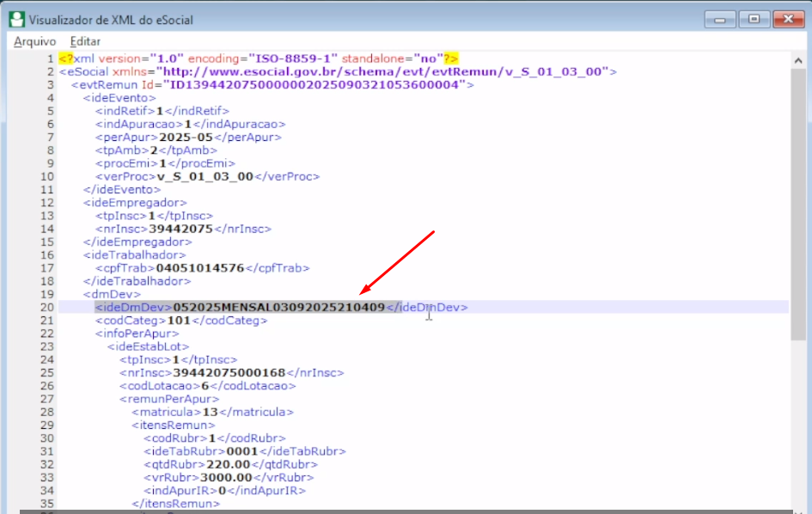Click the verProc value v_S_01_03_00

click(x=205, y=177)
